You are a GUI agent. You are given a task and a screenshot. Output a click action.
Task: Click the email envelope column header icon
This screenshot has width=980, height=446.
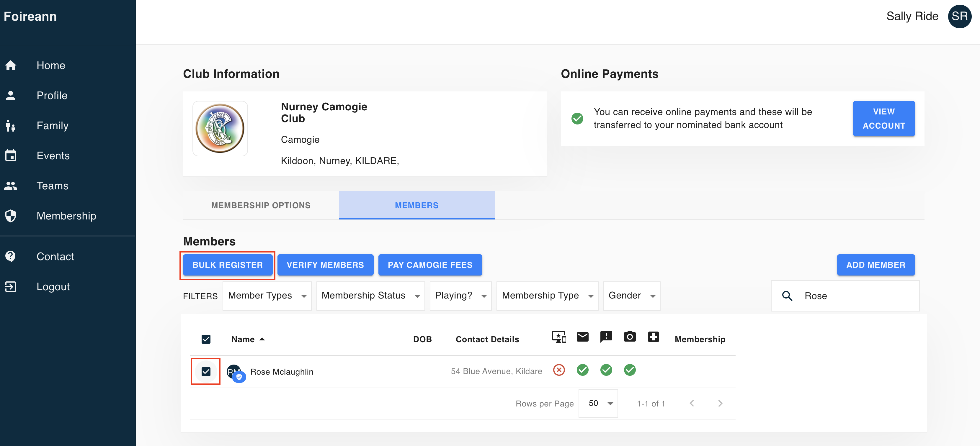[582, 337]
